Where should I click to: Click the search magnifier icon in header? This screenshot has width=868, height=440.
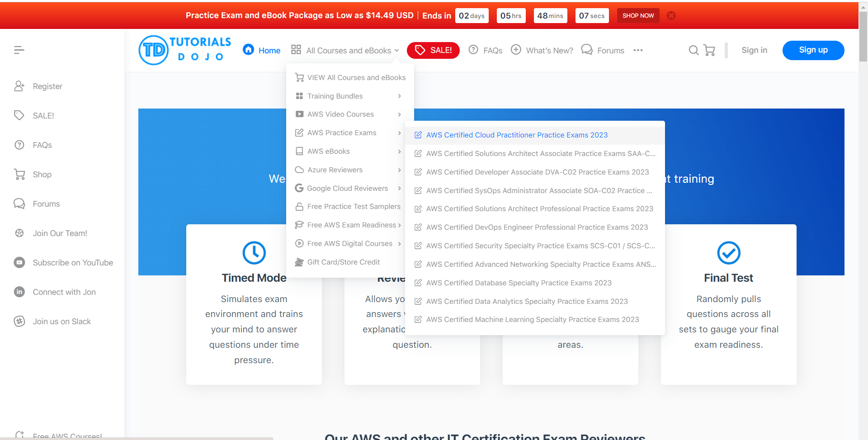693,50
